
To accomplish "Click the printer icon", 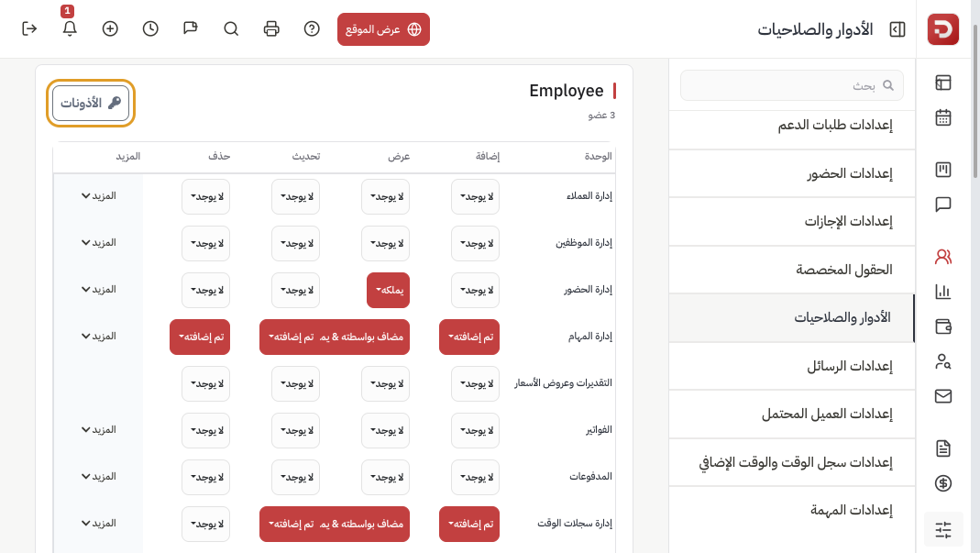I will coord(271,28).
